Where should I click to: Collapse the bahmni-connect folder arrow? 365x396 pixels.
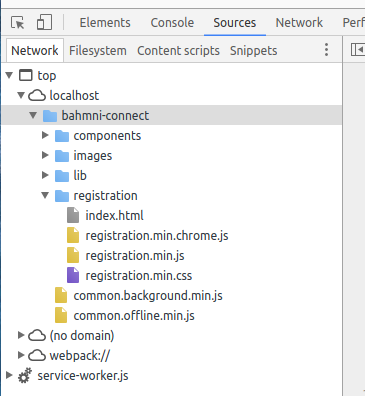click(x=33, y=115)
